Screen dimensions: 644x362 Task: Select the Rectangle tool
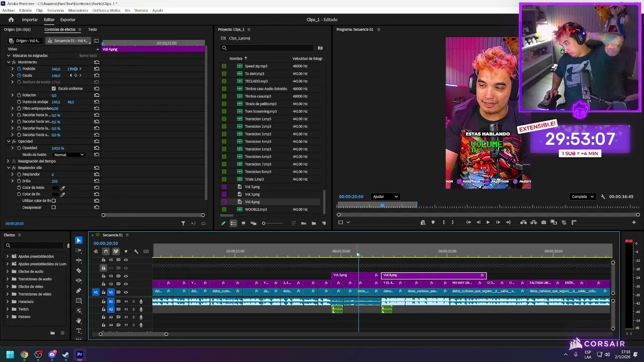78,301
